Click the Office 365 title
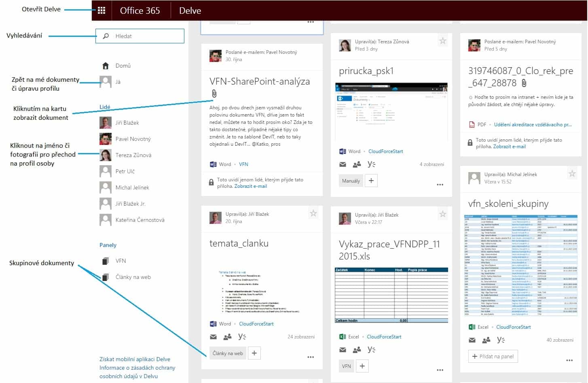Screen dimensions: 588x383 140,11
